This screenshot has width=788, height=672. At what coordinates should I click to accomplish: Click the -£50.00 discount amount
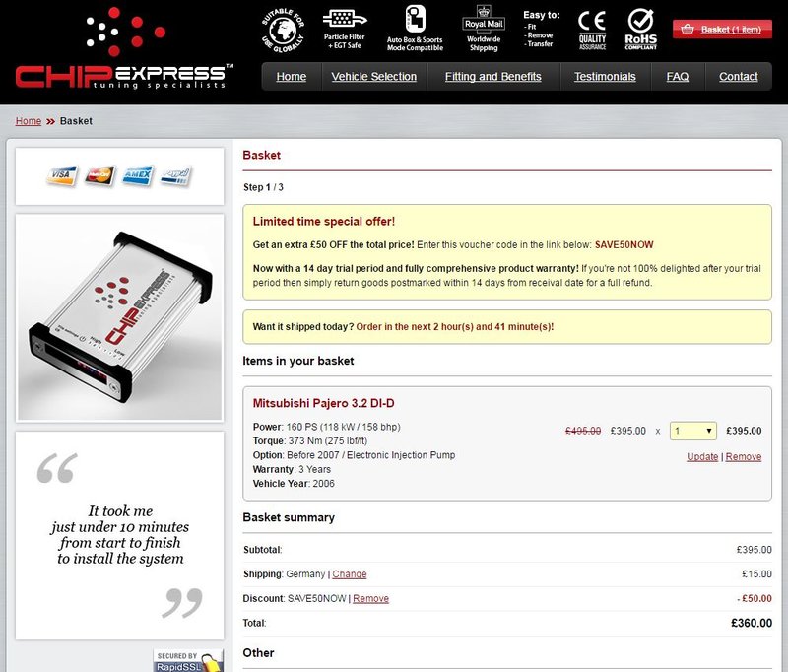[755, 599]
